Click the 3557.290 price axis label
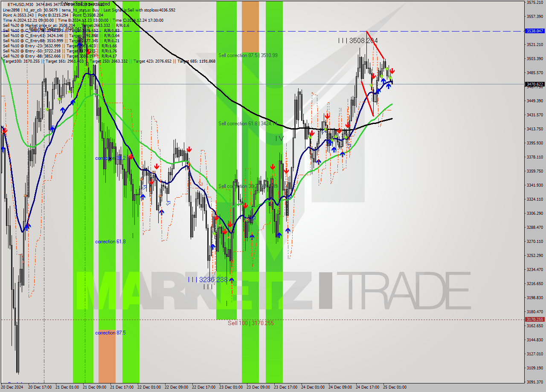 coord(534,17)
